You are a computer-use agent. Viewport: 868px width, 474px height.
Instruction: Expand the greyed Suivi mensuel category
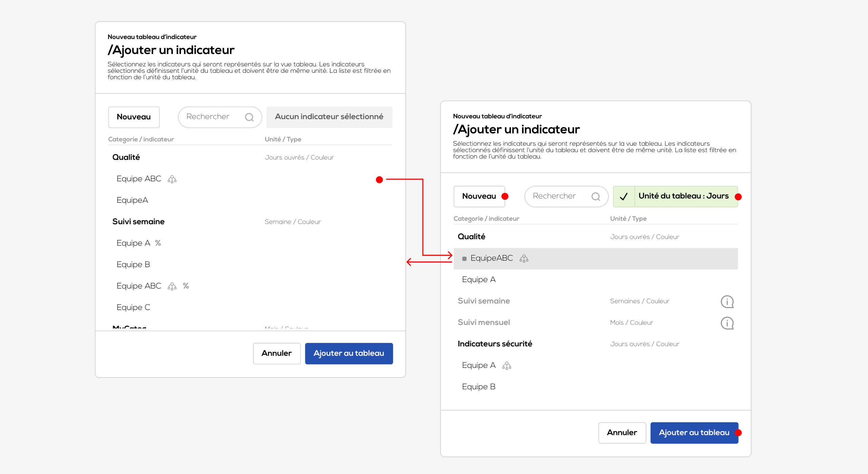pyautogui.click(x=483, y=323)
